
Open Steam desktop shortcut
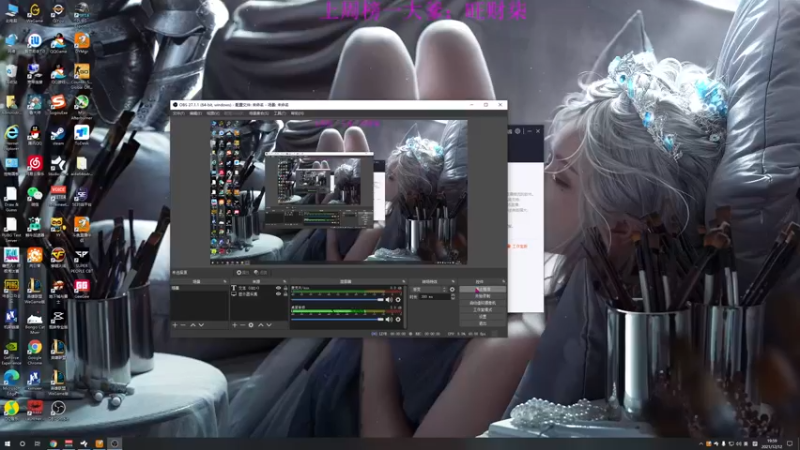[58, 136]
